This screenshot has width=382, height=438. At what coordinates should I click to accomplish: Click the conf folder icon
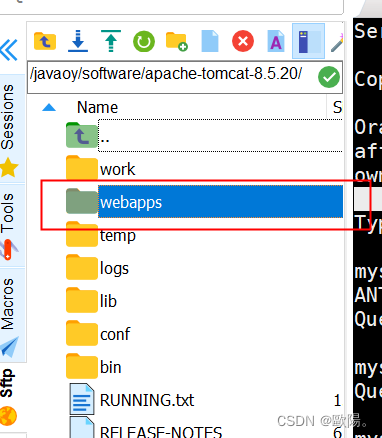tap(82, 333)
